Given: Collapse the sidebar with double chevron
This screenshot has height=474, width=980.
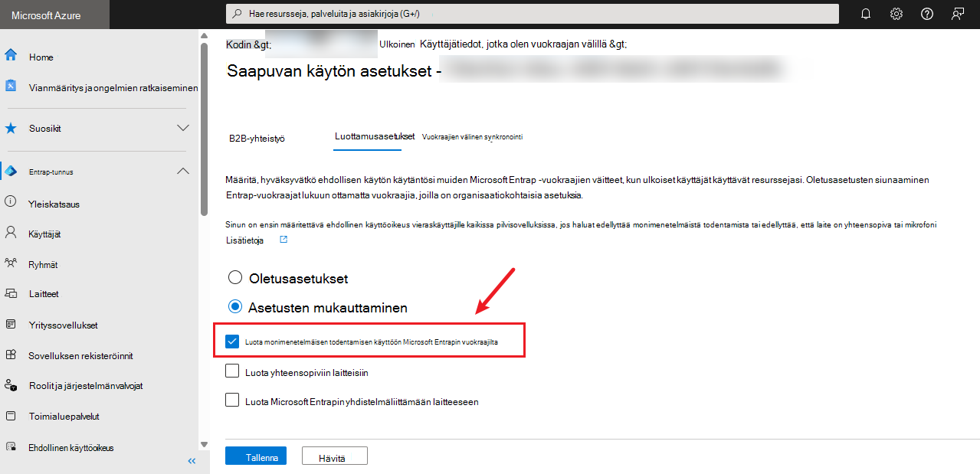Looking at the screenshot, I should 192,460.
